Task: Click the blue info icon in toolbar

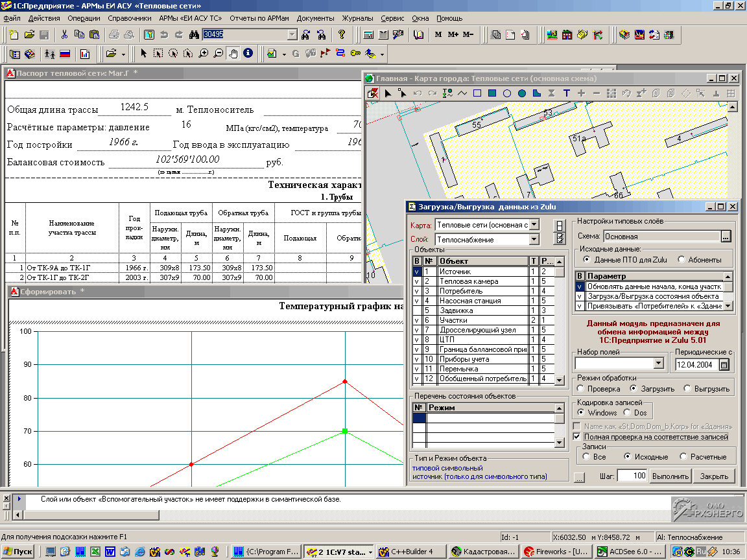Action: pos(248,54)
